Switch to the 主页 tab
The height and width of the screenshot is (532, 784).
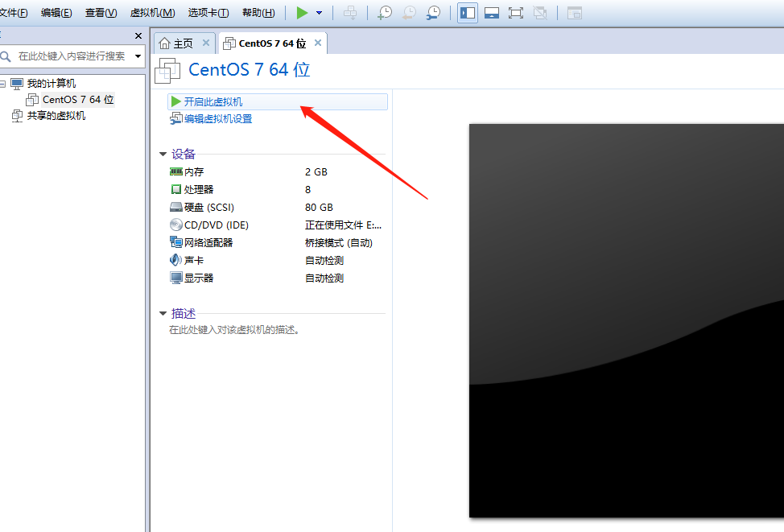tap(183, 43)
